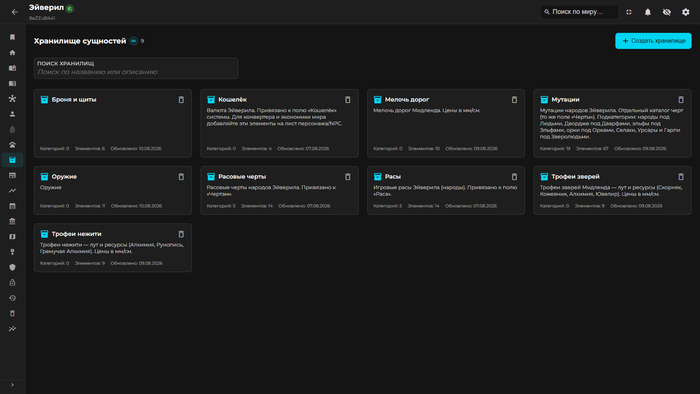This screenshot has width=700, height=394.
Task: Click 'Элементов: 67' in the Мутации card
Action: (x=592, y=149)
